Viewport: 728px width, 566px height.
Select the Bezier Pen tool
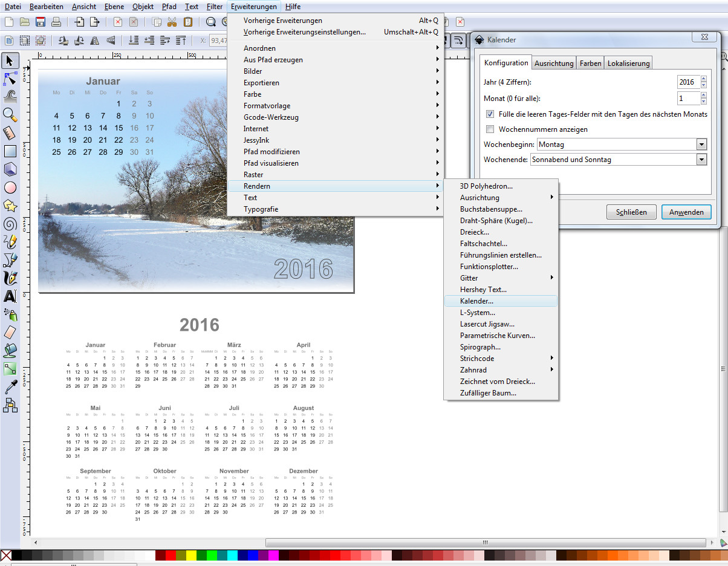10,259
